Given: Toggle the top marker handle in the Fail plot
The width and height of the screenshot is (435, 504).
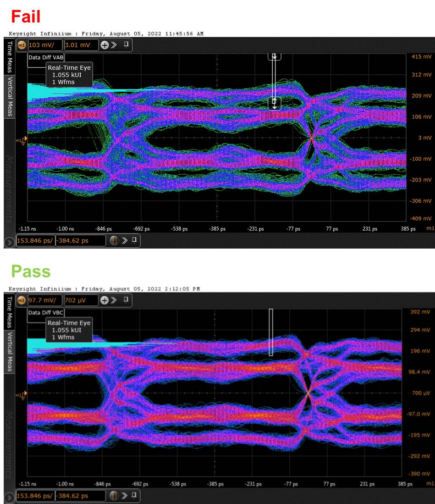Looking at the screenshot, I should click(x=275, y=57).
